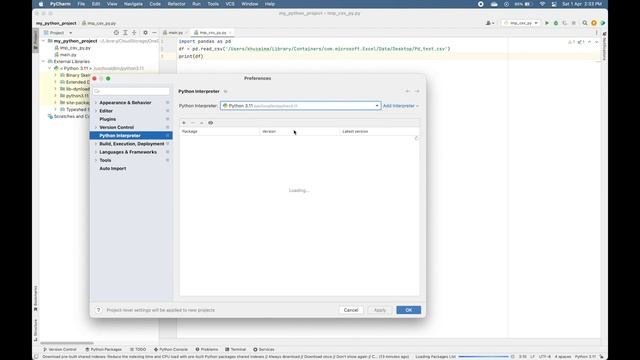Click the Latest version column header
This screenshot has height=360, width=640.
(380, 131)
